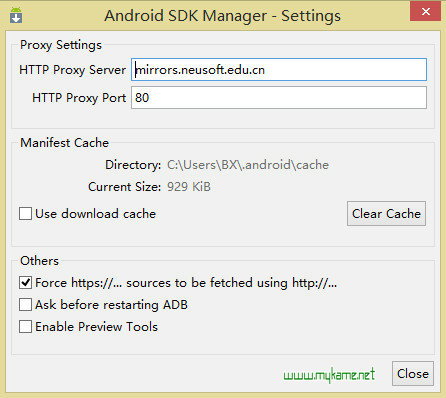Close the Settings window with the red X
The height and width of the screenshot is (398, 446).
click(425, 11)
